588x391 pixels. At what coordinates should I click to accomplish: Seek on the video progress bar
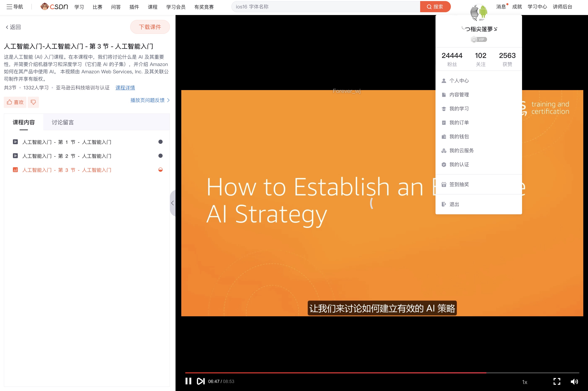tap(374, 372)
